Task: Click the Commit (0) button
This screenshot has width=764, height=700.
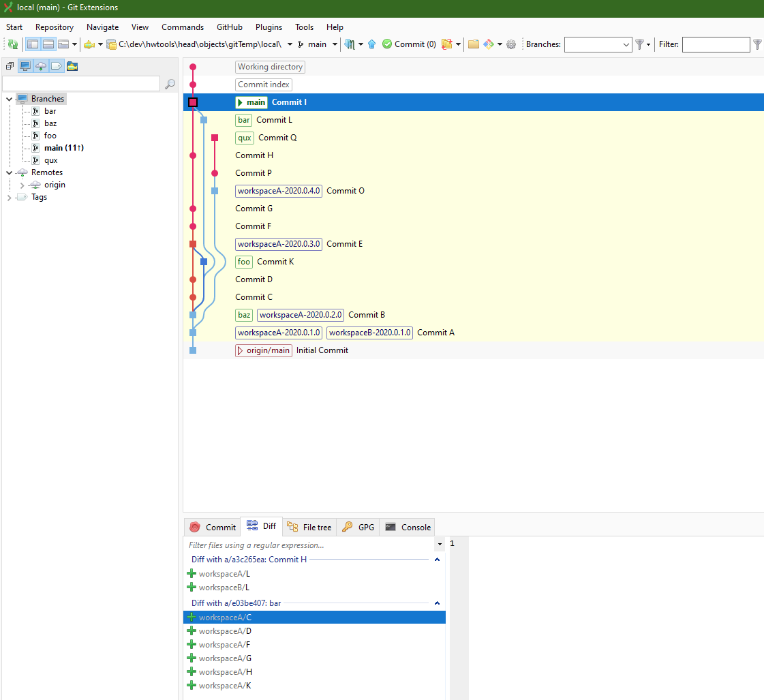Action: [x=410, y=44]
